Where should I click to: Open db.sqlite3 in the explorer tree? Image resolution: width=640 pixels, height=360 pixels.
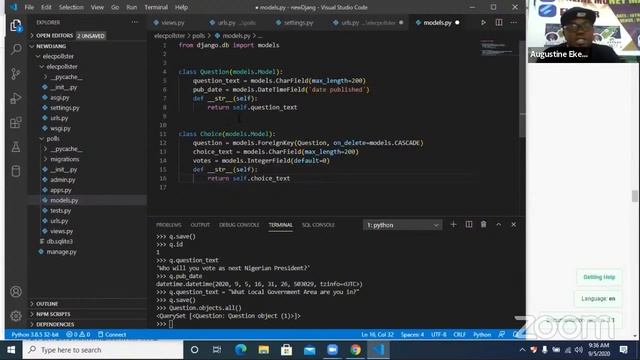(60, 242)
